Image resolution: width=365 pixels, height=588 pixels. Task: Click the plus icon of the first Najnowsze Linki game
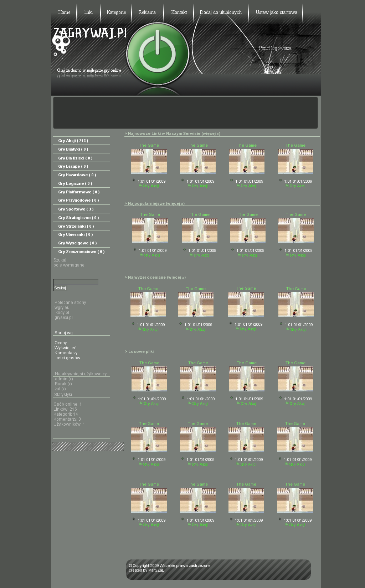click(x=134, y=180)
